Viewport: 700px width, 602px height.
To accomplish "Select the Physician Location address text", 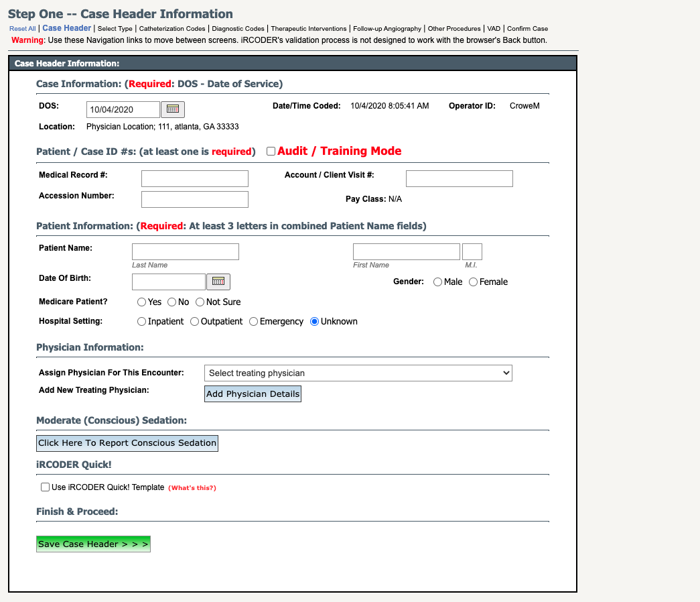I will (163, 127).
